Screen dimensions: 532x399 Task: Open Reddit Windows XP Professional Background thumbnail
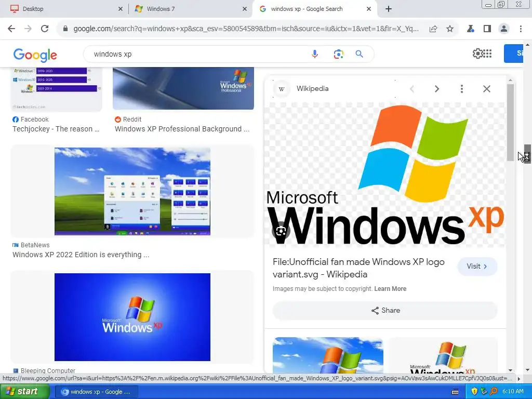click(x=183, y=88)
